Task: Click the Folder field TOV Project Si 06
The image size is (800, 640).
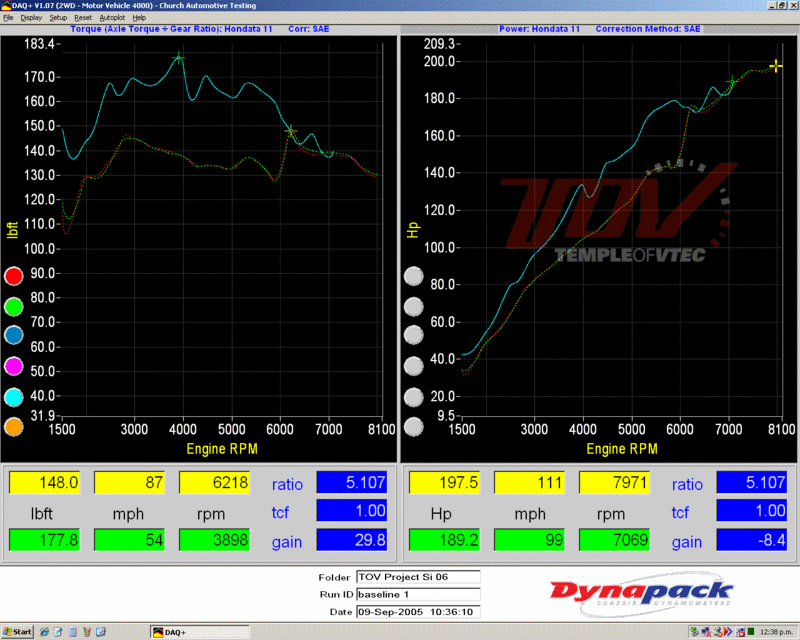Action: tap(418, 577)
